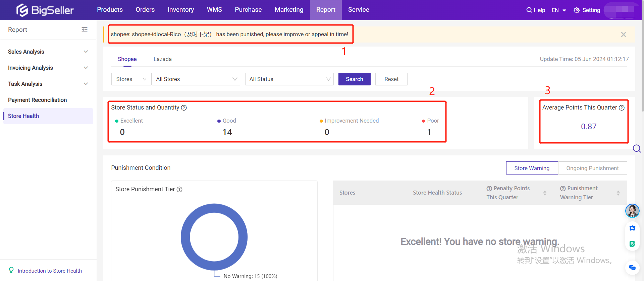This screenshot has height=281, width=644.
Task: Sort by Punishment Warning Tier column
Action: [618, 193]
